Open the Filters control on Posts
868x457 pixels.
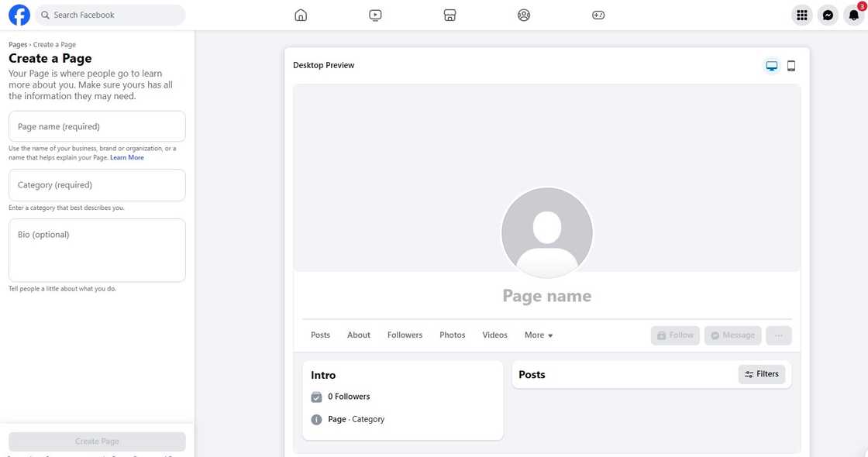(x=761, y=373)
